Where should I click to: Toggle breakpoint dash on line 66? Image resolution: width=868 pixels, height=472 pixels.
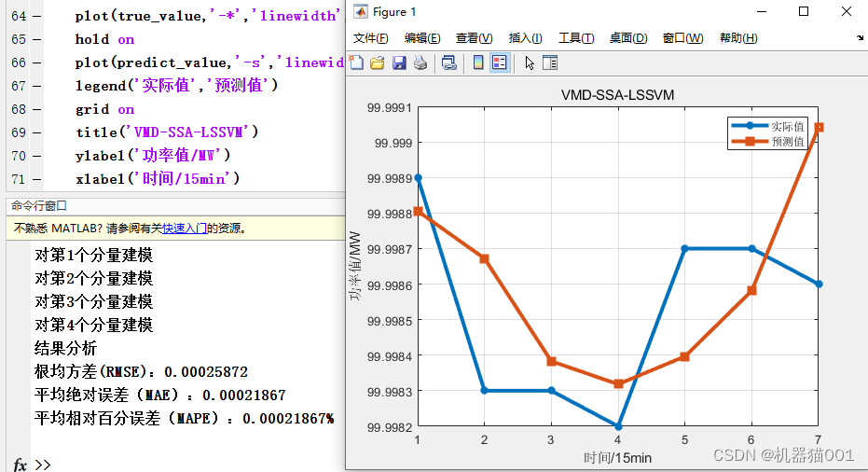(36, 62)
